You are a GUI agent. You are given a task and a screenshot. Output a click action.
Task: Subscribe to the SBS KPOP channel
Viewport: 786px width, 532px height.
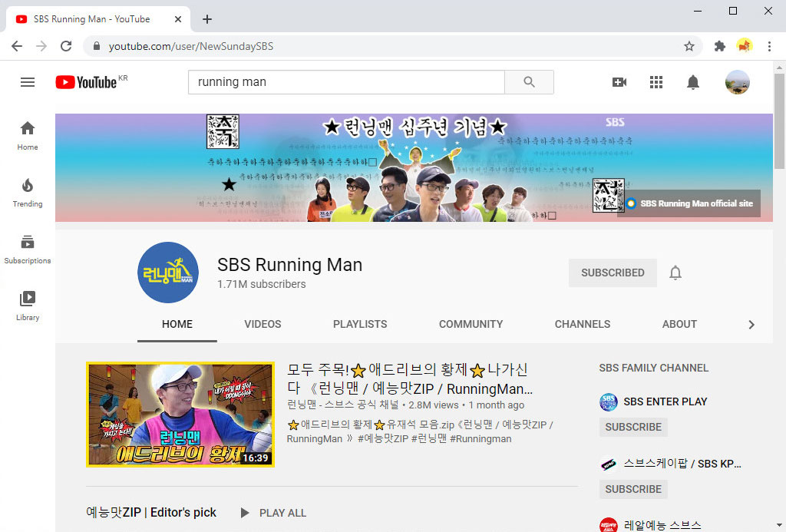pyautogui.click(x=633, y=489)
